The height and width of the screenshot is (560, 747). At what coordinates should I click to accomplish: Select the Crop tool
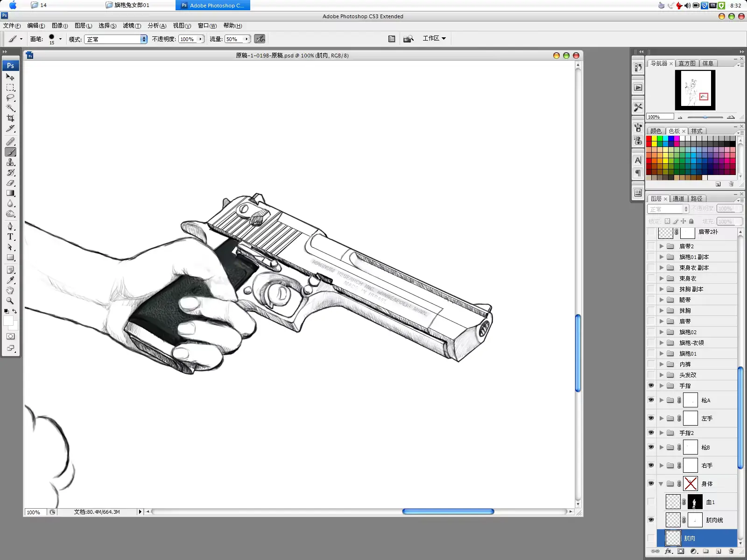tap(10, 118)
